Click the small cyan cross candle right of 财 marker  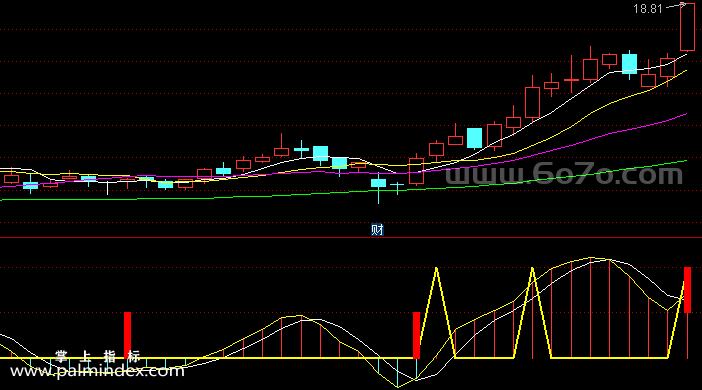tap(397, 184)
